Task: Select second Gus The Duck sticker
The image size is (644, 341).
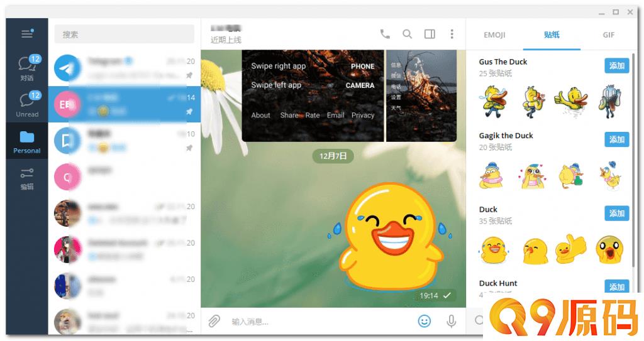Action: [x=533, y=102]
